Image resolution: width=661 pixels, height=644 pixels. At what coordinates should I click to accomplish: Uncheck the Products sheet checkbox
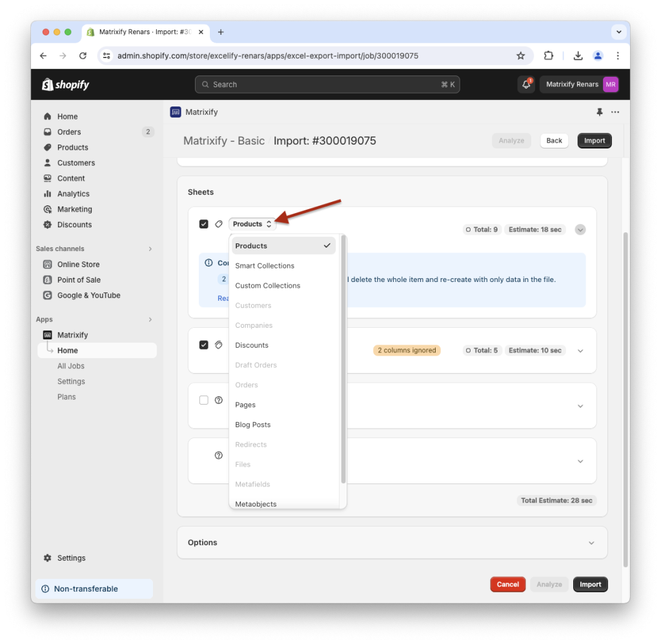click(x=203, y=224)
